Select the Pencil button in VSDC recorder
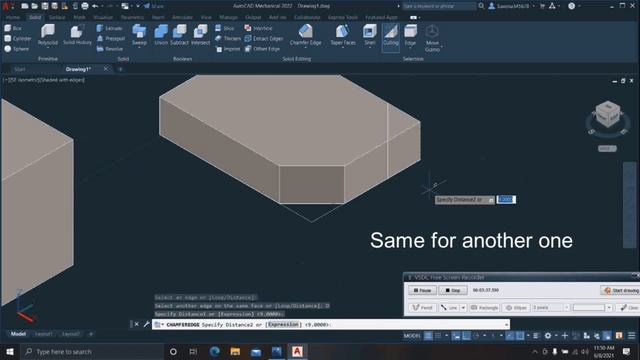 [x=422, y=308]
